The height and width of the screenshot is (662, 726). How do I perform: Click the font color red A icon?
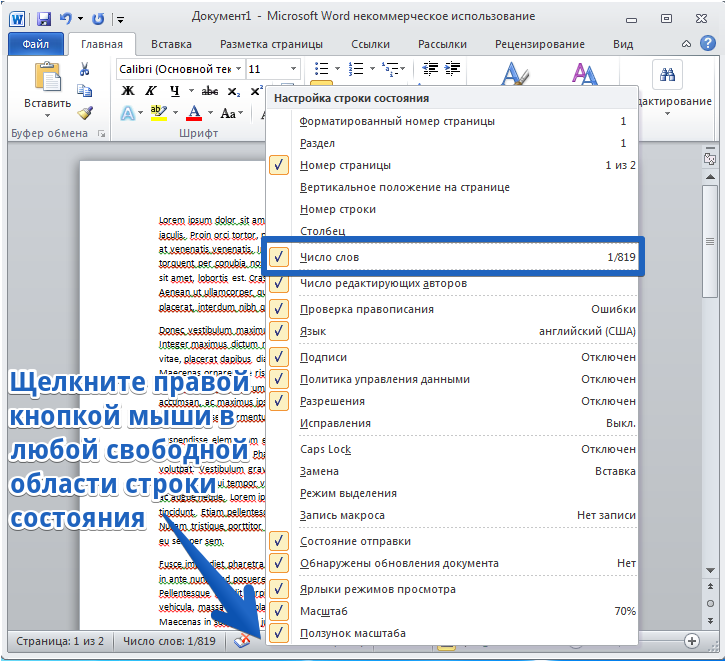[x=194, y=112]
